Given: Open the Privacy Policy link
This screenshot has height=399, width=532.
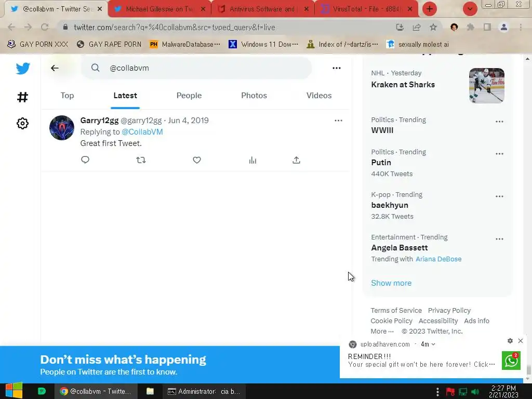Looking at the screenshot, I should click(x=449, y=311).
